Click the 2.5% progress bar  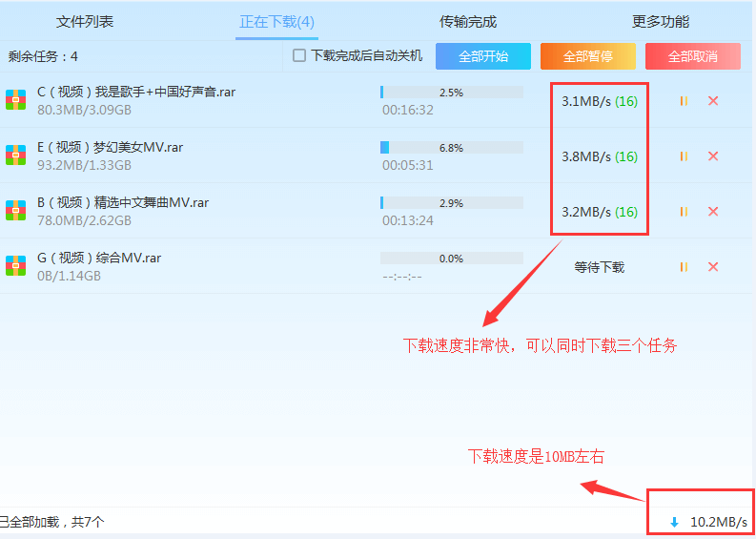click(x=452, y=93)
